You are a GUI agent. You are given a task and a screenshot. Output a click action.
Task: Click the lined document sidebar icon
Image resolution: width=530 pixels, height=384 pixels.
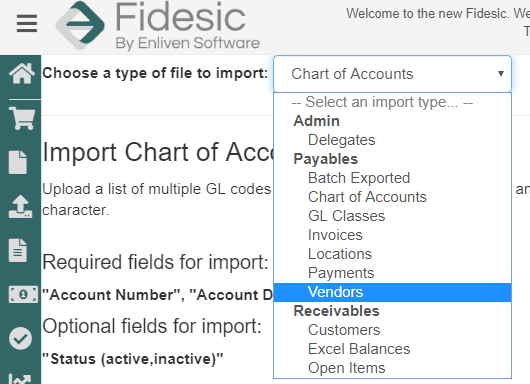click(x=18, y=250)
